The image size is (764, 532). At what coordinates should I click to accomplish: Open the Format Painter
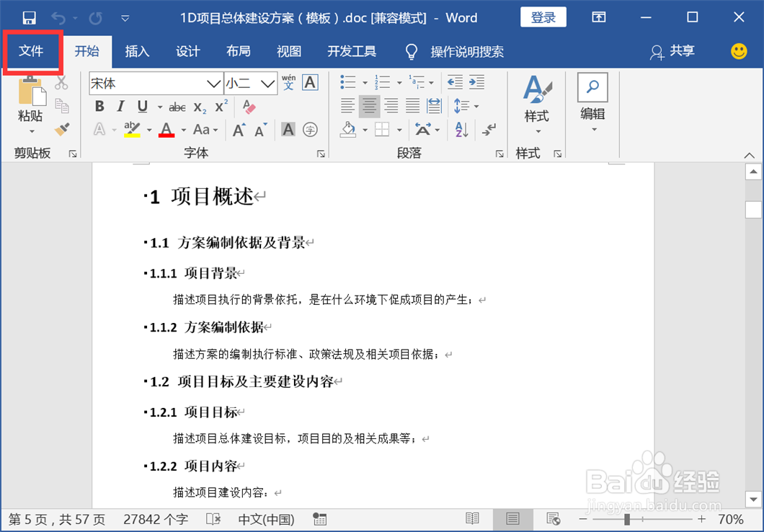pyautogui.click(x=63, y=130)
